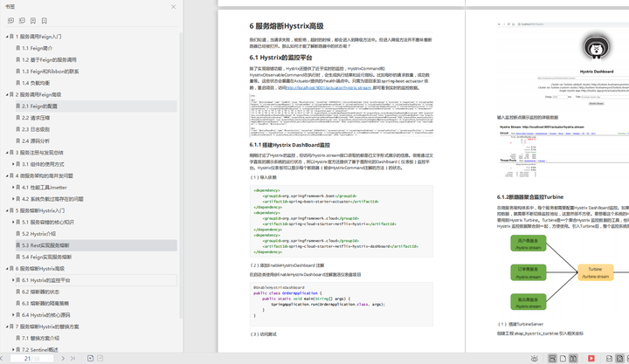This screenshot has height=364, width=629.
Task: Open bookmark 2.3 日志级别
Action: pos(36,129)
